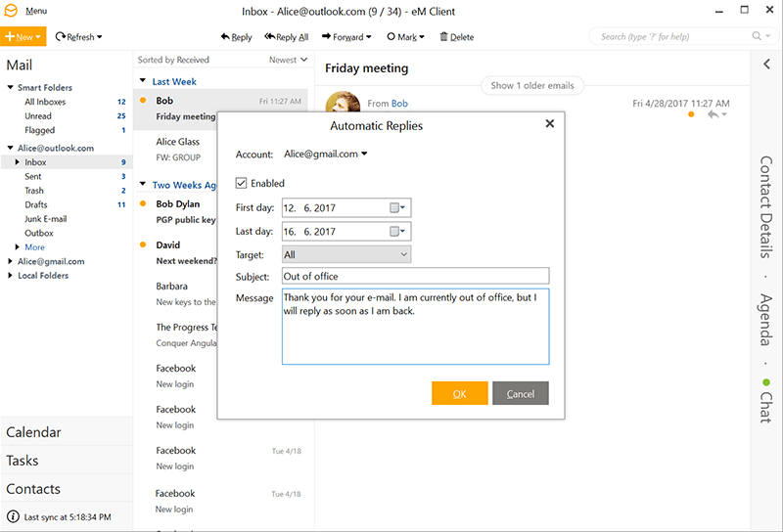Open the First day calendar picker
The image size is (783, 532).
tap(397, 207)
